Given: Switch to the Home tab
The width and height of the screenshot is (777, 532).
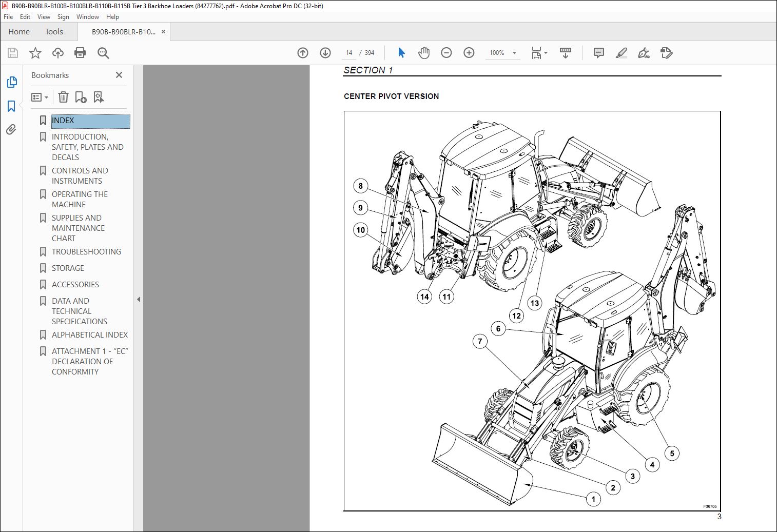Looking at the screenshot, I should [19, 32].
